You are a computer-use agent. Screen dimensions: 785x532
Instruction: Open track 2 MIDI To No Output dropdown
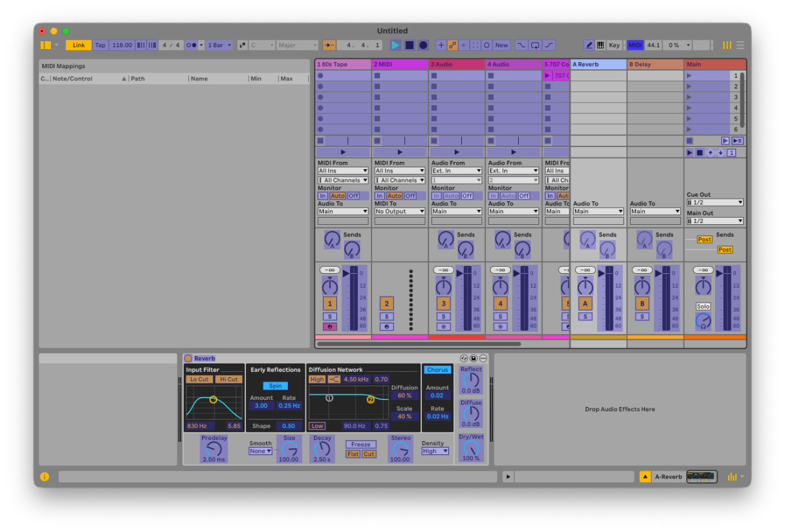pos(400,211)
